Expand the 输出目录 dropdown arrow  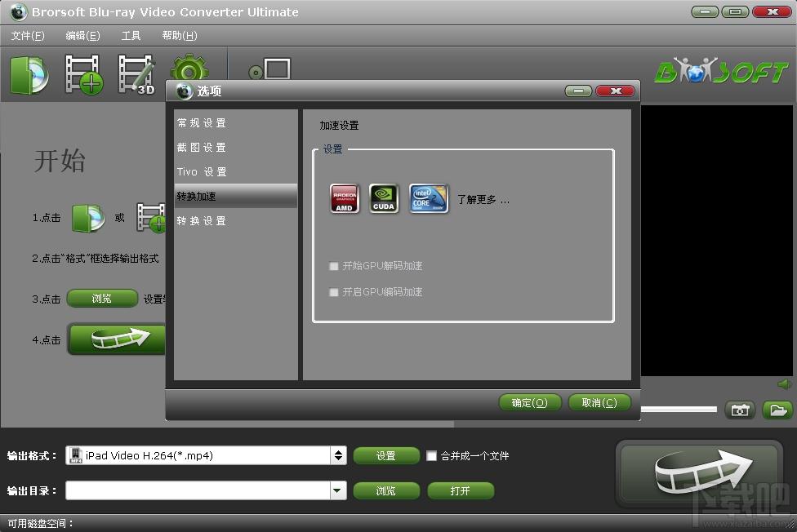[338, 490]
